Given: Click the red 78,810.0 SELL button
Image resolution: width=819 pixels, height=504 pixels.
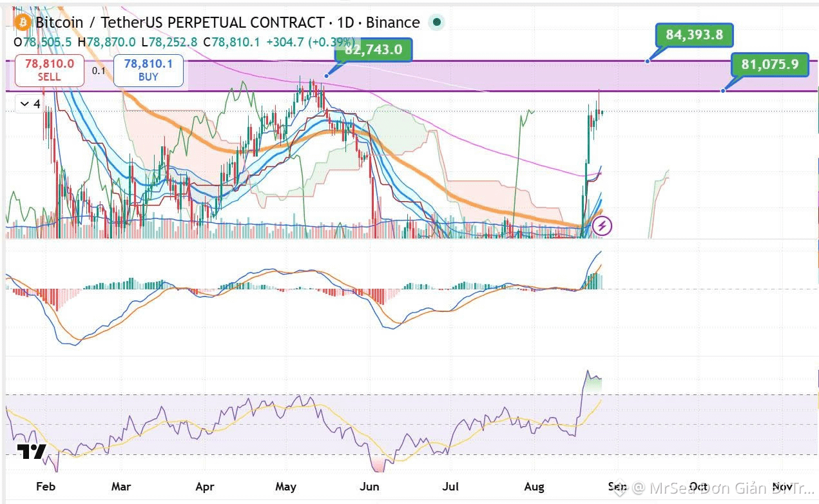Looking at the screenshot, I should [x=50, y=70].
